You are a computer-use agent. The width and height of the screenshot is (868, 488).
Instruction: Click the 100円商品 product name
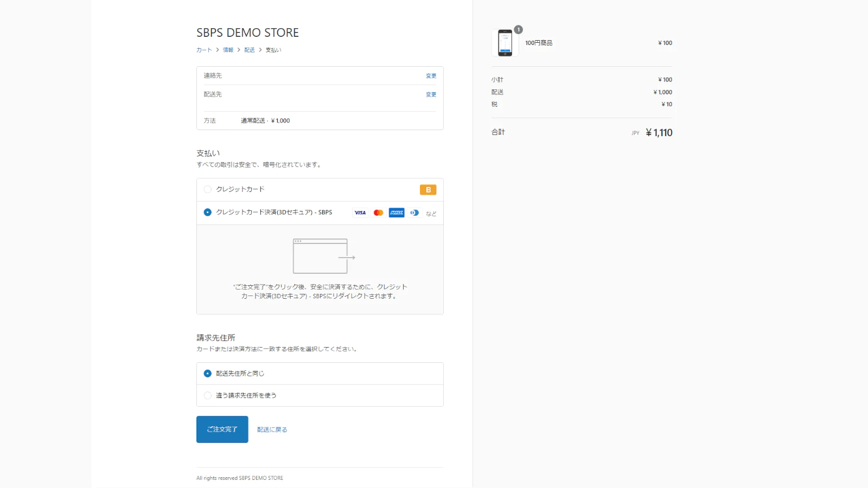(x=539, y=43)
